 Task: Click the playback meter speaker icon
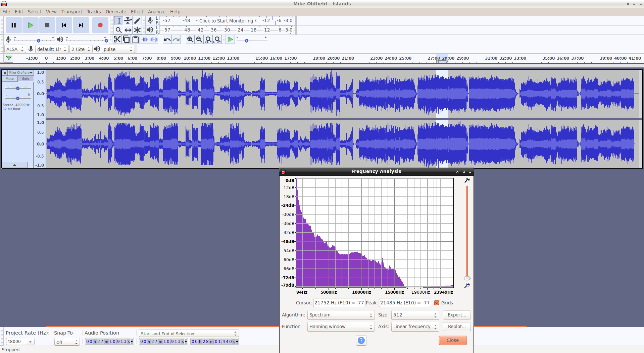click(150, 30)
